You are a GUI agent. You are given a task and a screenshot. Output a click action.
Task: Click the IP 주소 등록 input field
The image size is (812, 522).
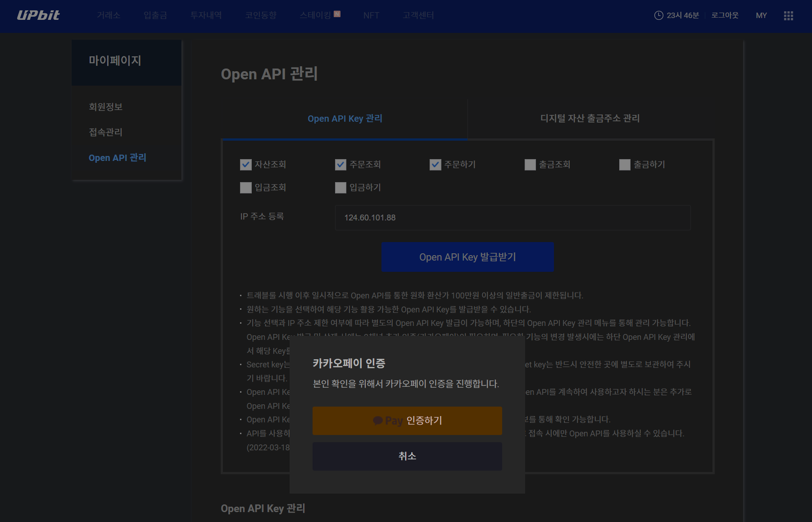(x=513, y=218)
